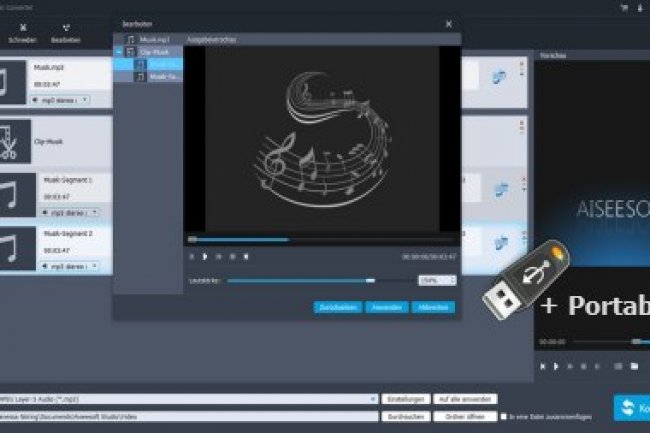Click output profile icon in Musik-Segment 1 row
This screenshot has height=433, width=650.
(501, 189)
